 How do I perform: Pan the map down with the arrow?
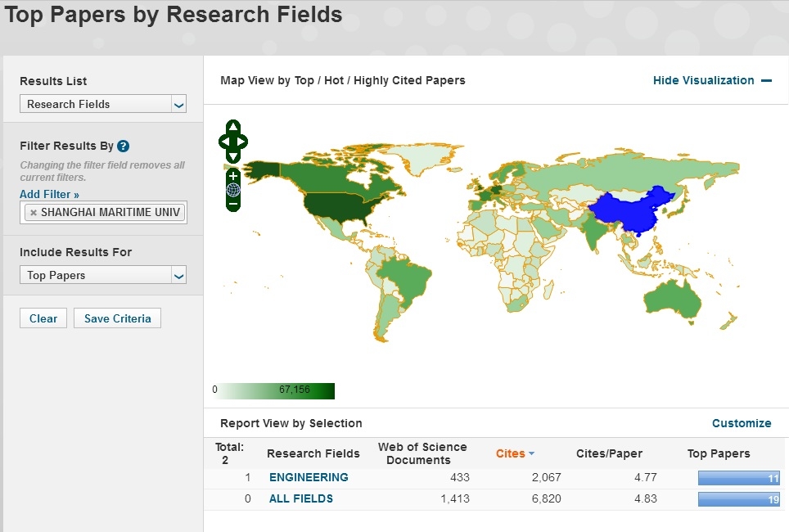[233, 156]
